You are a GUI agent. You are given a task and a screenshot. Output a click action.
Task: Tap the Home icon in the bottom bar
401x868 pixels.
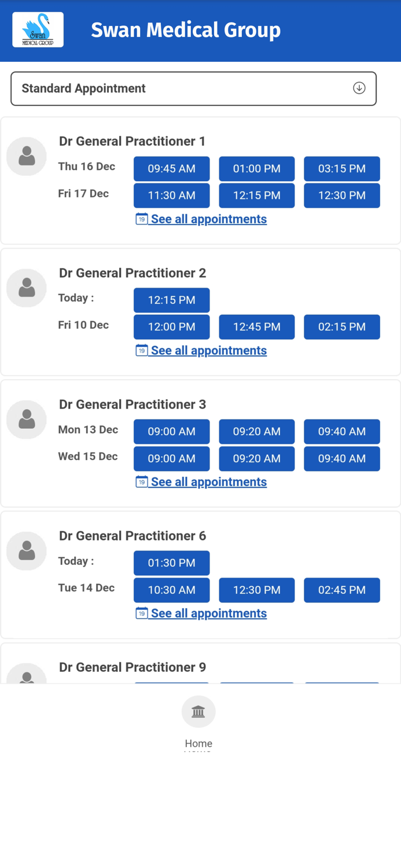pos(198,711)
